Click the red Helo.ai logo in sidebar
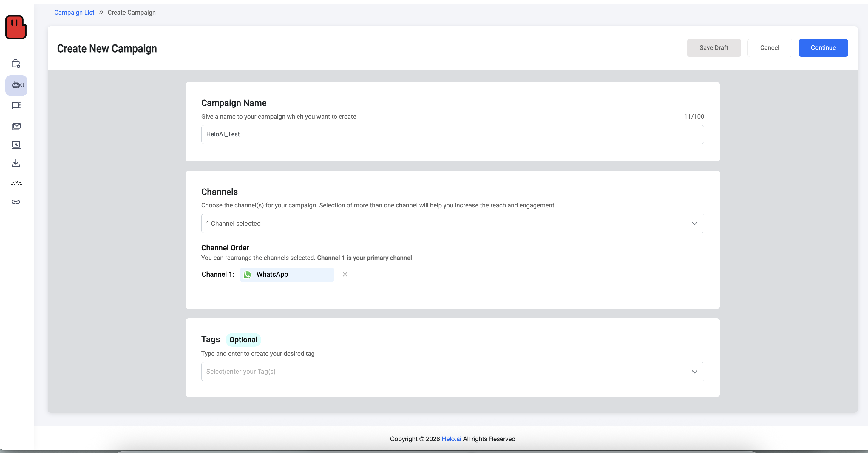Screen dimensions: 868x453 (x=16, y=27)
